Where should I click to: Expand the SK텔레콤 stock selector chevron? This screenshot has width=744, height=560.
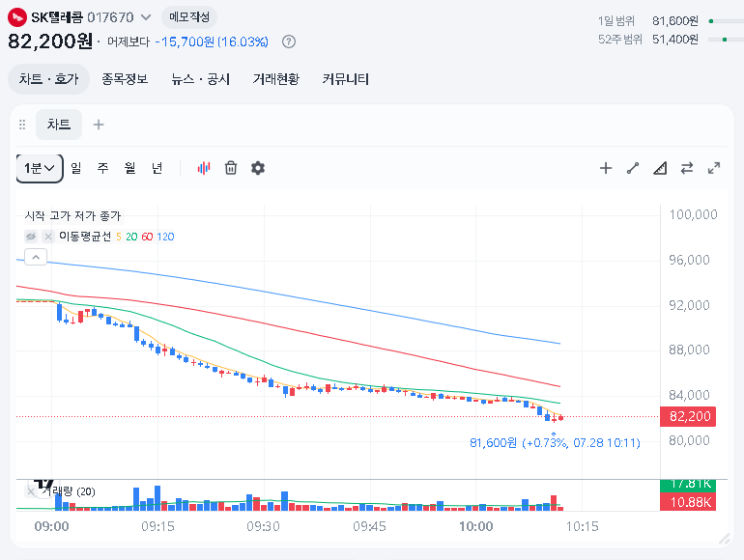[x=146, y=17]
